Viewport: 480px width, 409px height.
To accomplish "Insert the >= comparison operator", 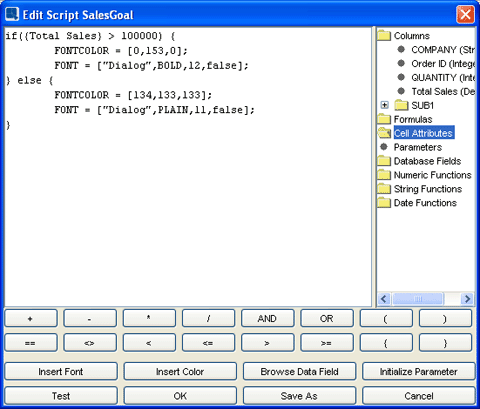I will click(327, 343).
